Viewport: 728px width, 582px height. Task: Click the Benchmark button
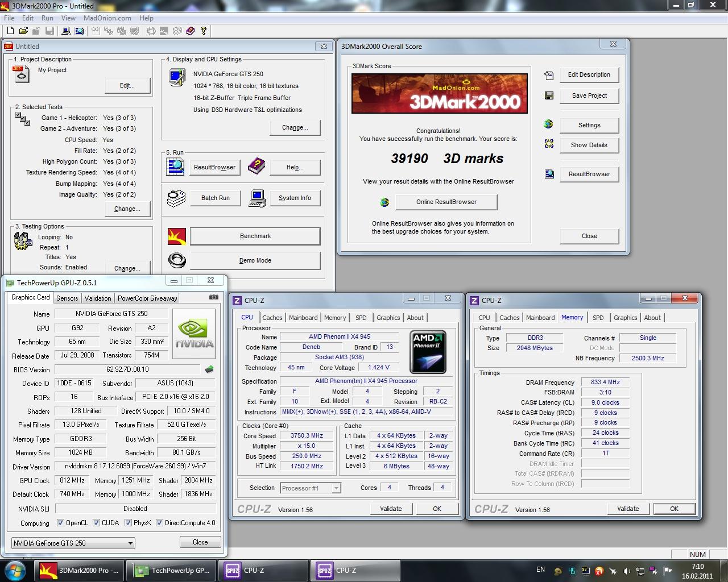[x=255, y=236]
